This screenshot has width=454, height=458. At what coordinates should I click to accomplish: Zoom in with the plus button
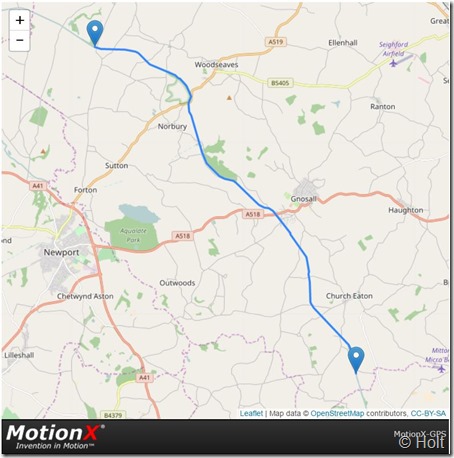click(20, 20)
